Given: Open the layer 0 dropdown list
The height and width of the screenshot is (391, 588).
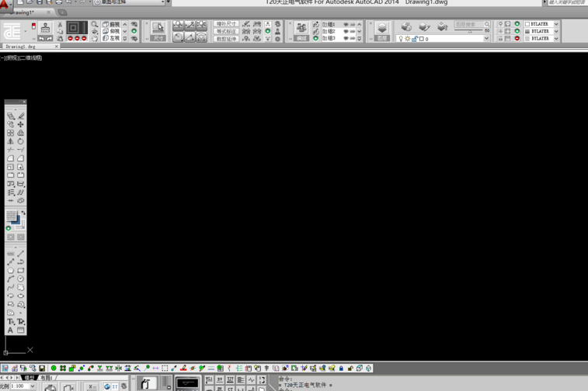Looking at the screenshot, I should (486, 39).
